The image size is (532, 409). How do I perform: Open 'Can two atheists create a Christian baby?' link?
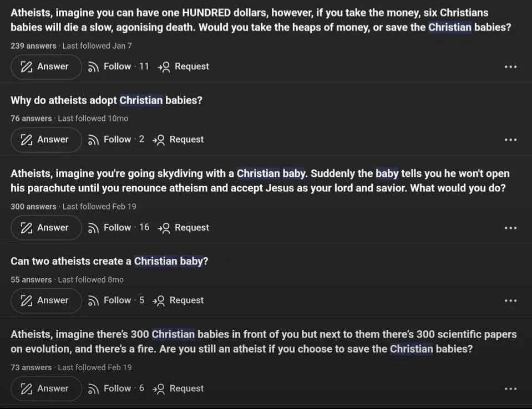pyautogui.click(x=109, y=261)
